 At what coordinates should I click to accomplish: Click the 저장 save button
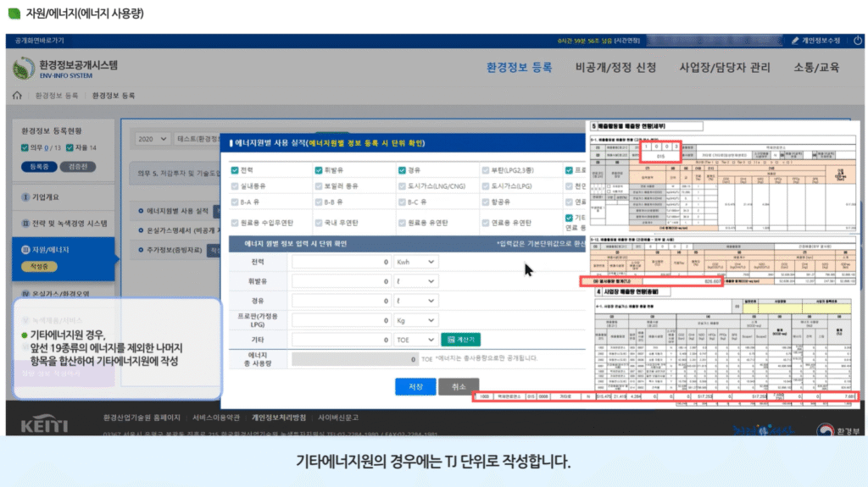415,386
